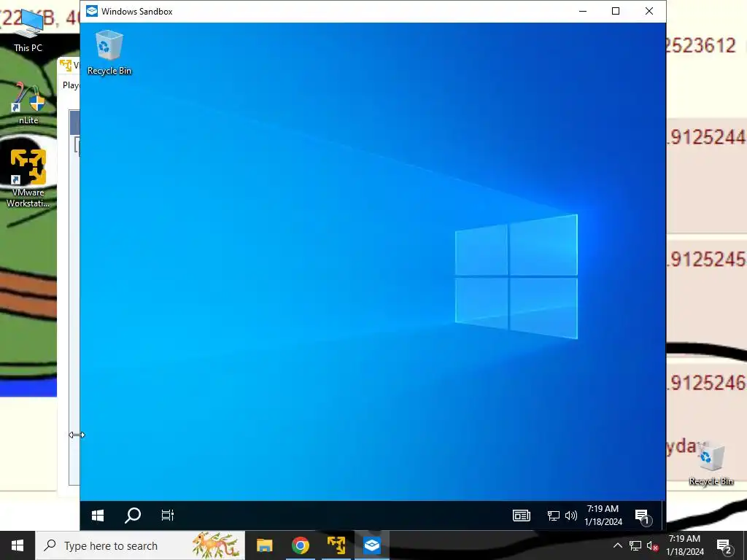Select the host desktop Recycle Bin icon
This screenshot has width=747, height=560.
(x=711, y=464)
